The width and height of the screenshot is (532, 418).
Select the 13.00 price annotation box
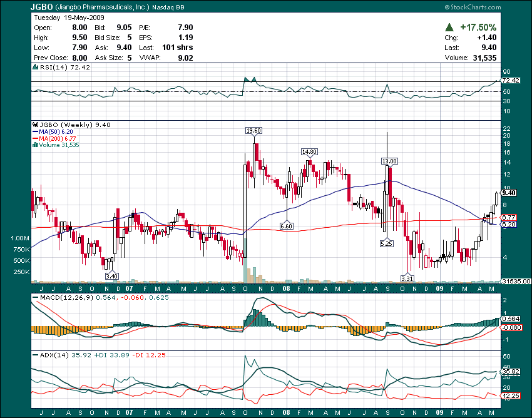388,161
